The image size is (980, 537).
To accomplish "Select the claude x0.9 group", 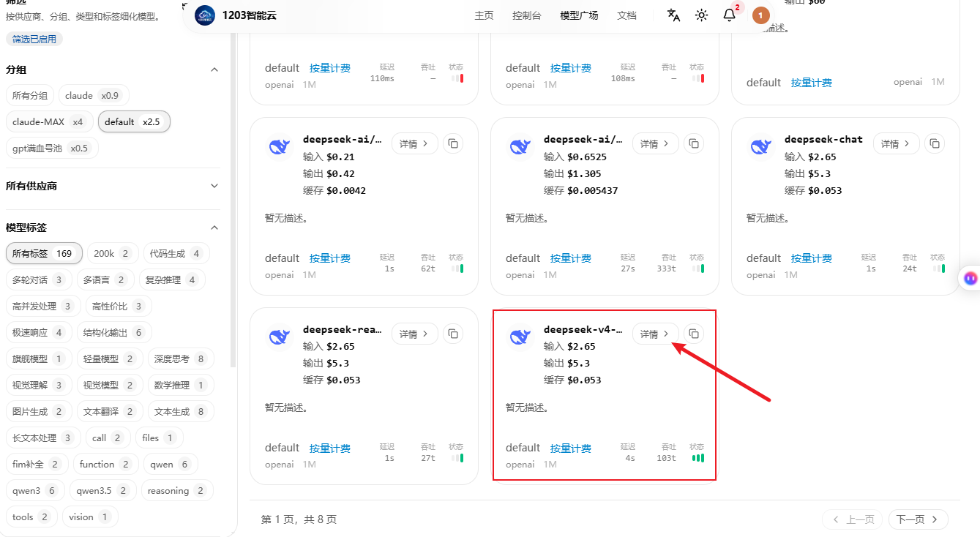I will pyautogui.click(x=93, y=96).
